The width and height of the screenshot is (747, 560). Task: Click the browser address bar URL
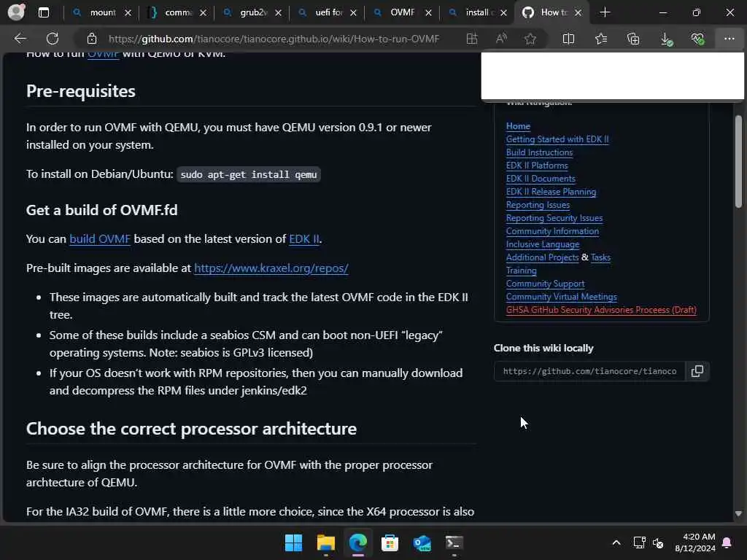click(274, 39)
